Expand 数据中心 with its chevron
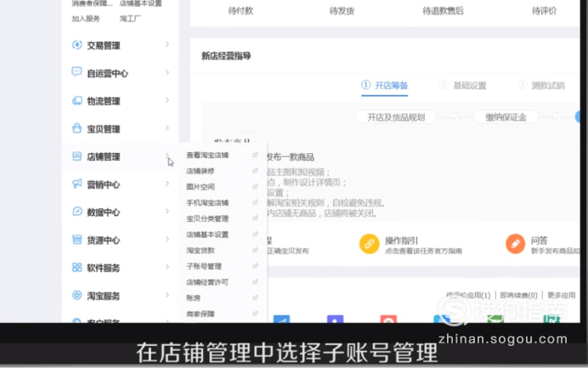Viewport: 588px width, 368px height. tap(167, 212)
